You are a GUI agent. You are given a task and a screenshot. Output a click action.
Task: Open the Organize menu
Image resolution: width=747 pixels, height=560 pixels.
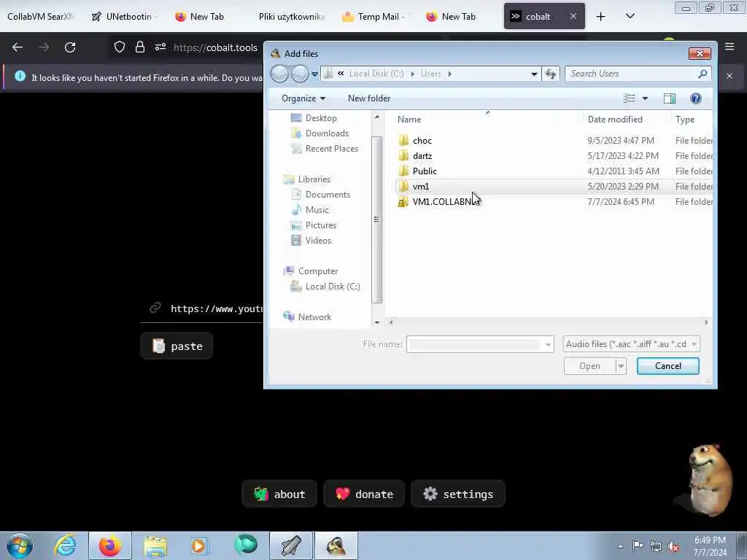303,98
